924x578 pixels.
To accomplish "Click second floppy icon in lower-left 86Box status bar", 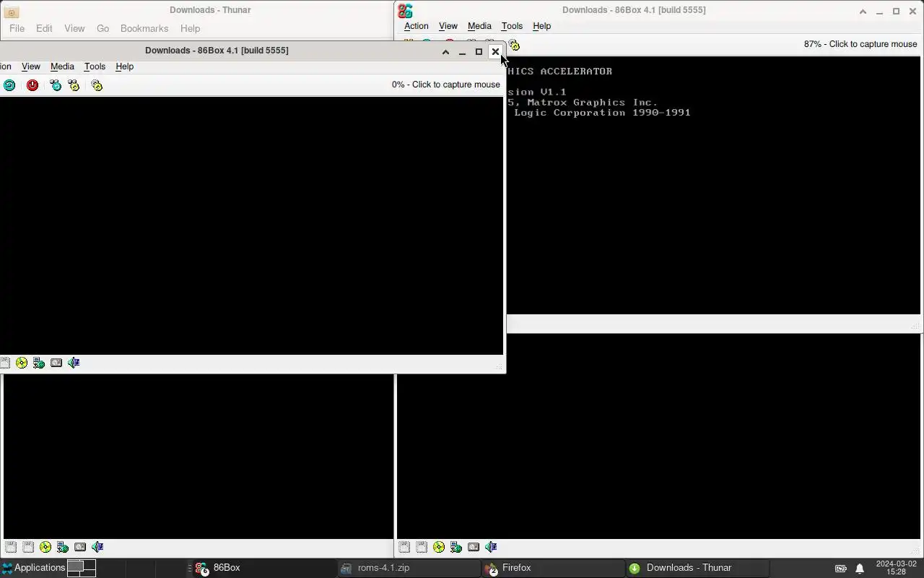I will point(28,547).
